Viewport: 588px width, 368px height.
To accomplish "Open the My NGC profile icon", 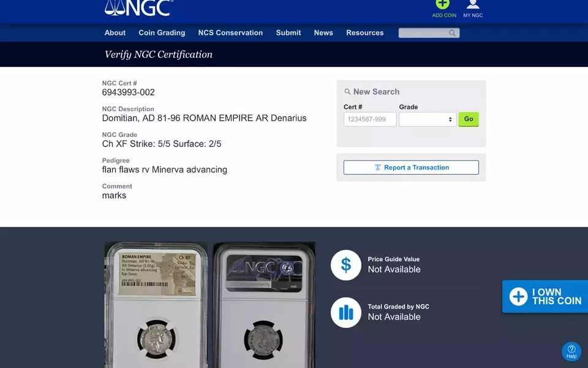I will pos(473,4).
